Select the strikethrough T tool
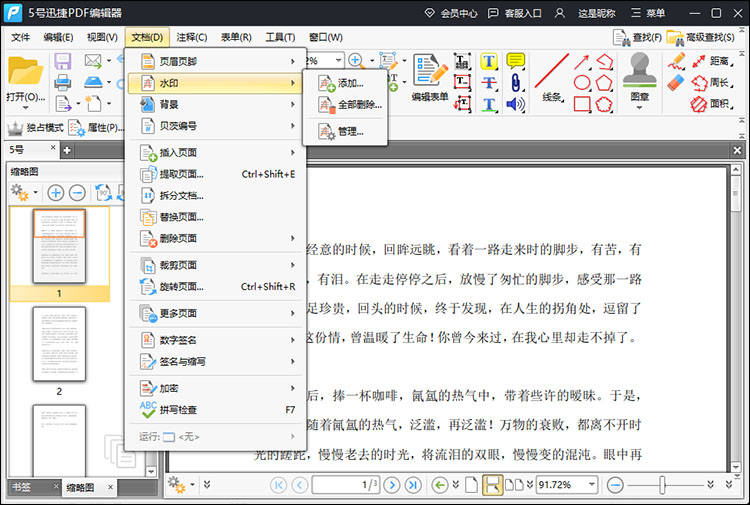The height and width of the screenshot is (505, 750). click(489, 82)
